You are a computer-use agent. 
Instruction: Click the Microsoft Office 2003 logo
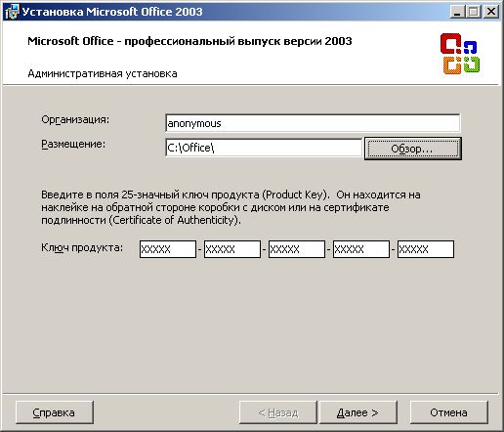460,54
